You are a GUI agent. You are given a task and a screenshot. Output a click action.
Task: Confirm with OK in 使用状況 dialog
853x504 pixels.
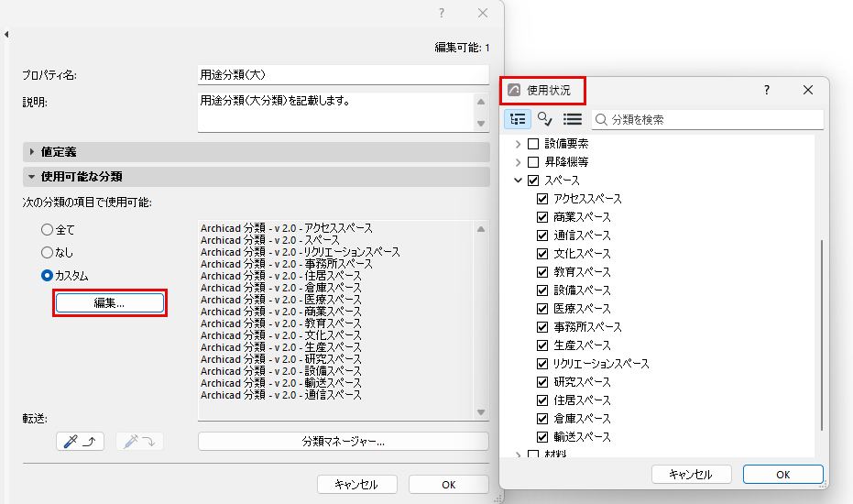(x=782, y=474)
